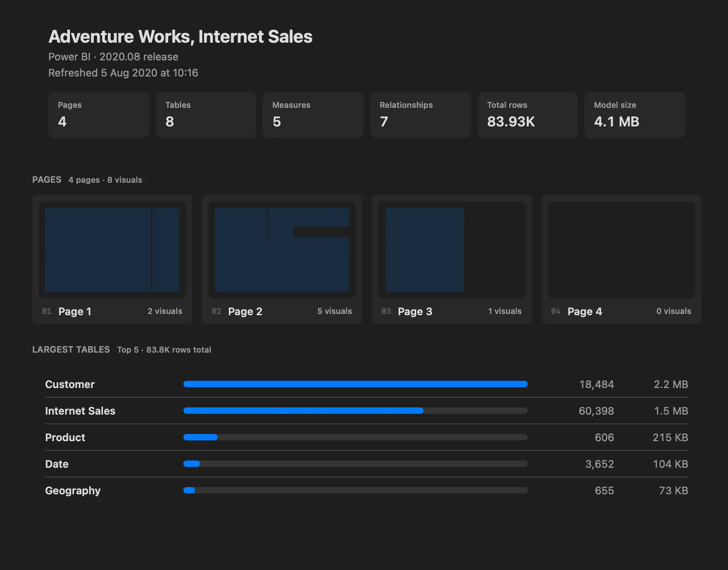The image size is (728, 570).
Task: Click the Page 2 title label
Action: tap(245, 311)
